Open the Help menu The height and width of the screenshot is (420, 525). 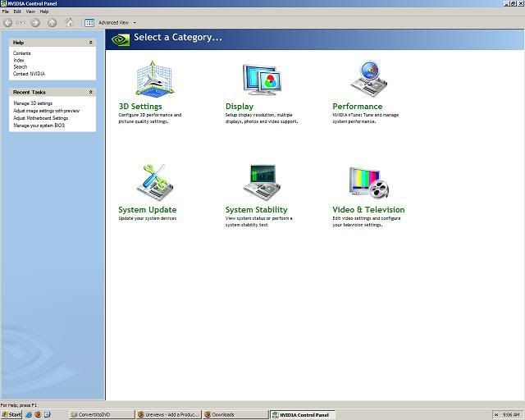44,11
